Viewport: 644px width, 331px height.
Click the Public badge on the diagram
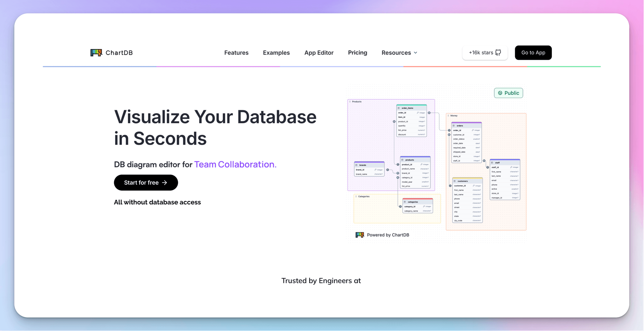(x=508, y=93)
